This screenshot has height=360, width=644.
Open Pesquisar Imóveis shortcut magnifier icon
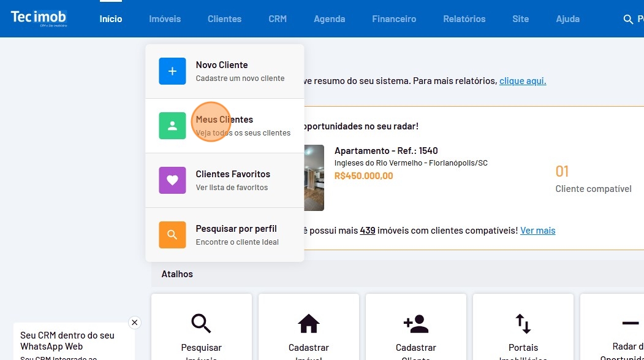coord(200,323)
